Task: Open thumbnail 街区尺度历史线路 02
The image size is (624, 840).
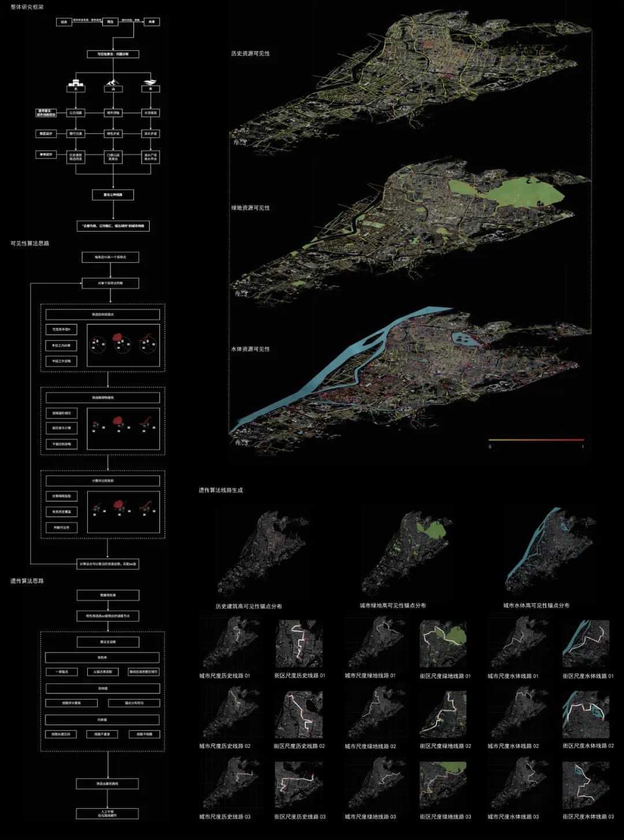Action: click(x=299, y=715)
